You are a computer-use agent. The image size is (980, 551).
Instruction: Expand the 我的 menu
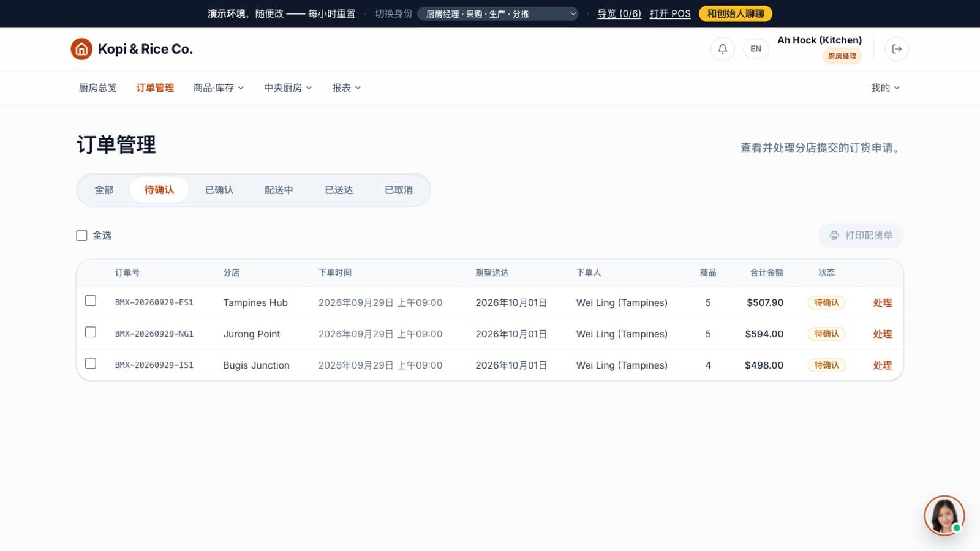point(886,88)
